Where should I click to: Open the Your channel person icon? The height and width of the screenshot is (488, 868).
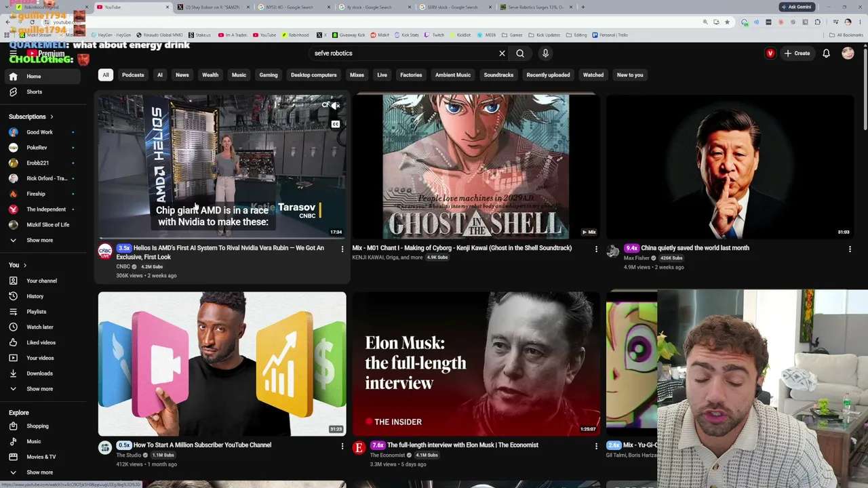[13, 281]
